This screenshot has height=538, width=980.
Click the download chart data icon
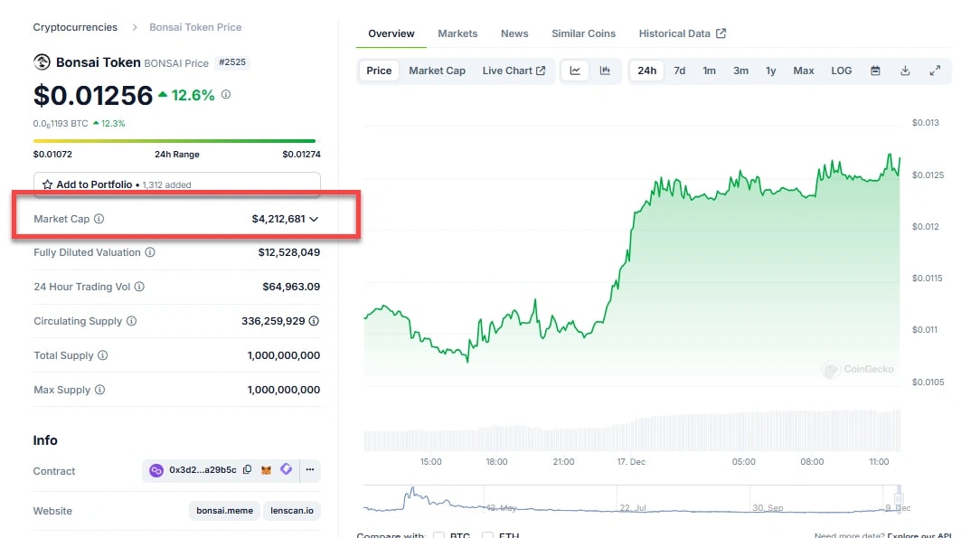coord(905,71)
